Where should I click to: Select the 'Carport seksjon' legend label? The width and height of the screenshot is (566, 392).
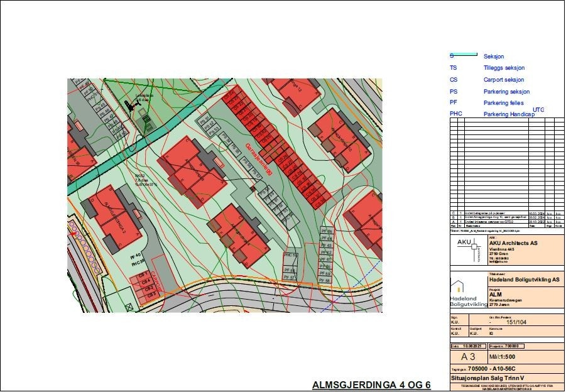503,80
